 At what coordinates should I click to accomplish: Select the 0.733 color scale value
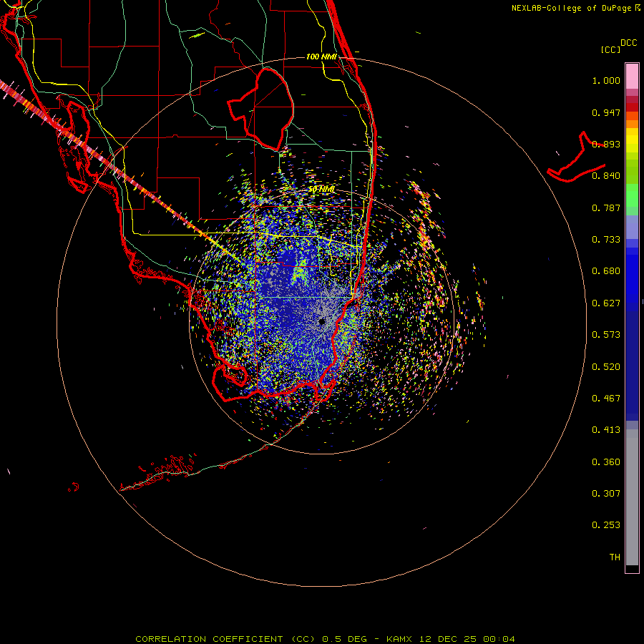point(606,240)
